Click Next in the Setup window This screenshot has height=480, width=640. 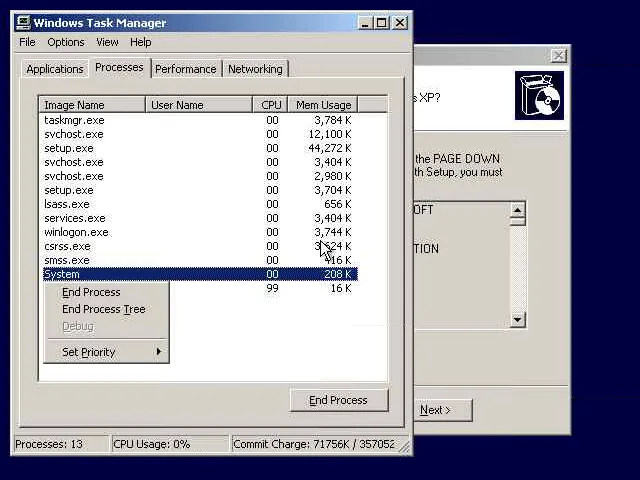[443, 410]
